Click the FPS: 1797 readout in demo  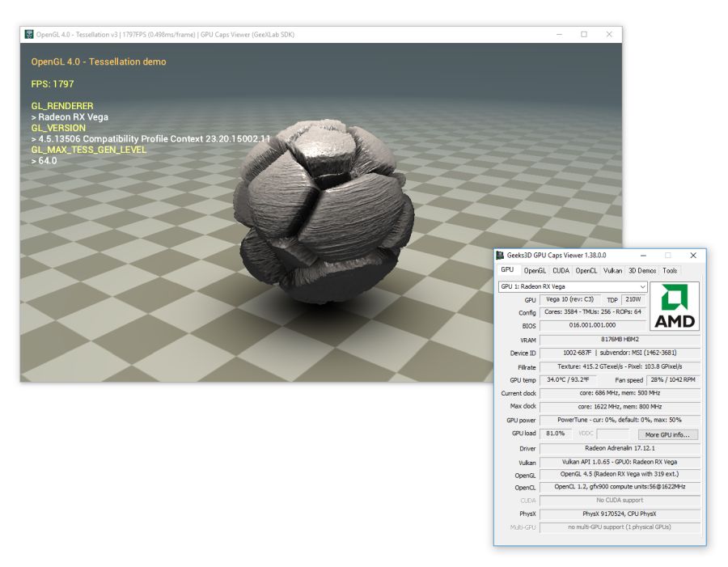(x=53, y=84)
